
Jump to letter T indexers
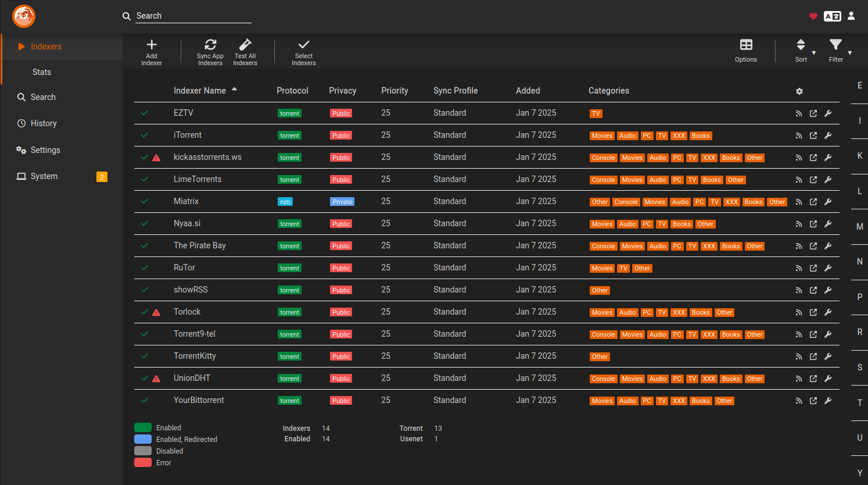(860, 402)
